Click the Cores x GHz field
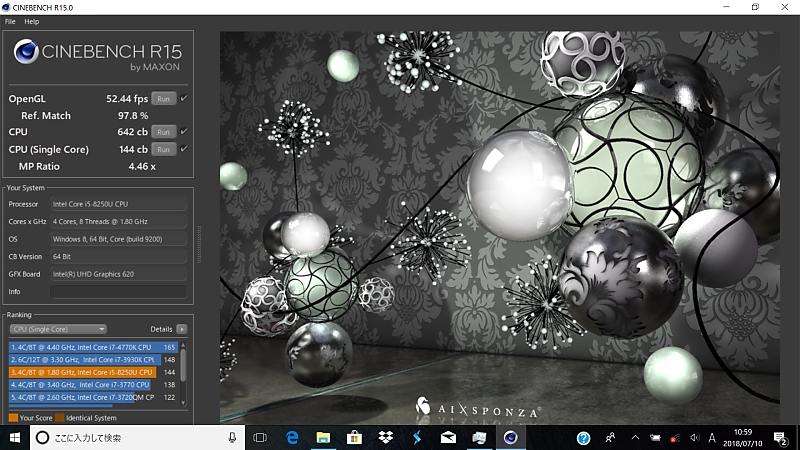This screenshot has height=450, width=800. pos(118,221)
